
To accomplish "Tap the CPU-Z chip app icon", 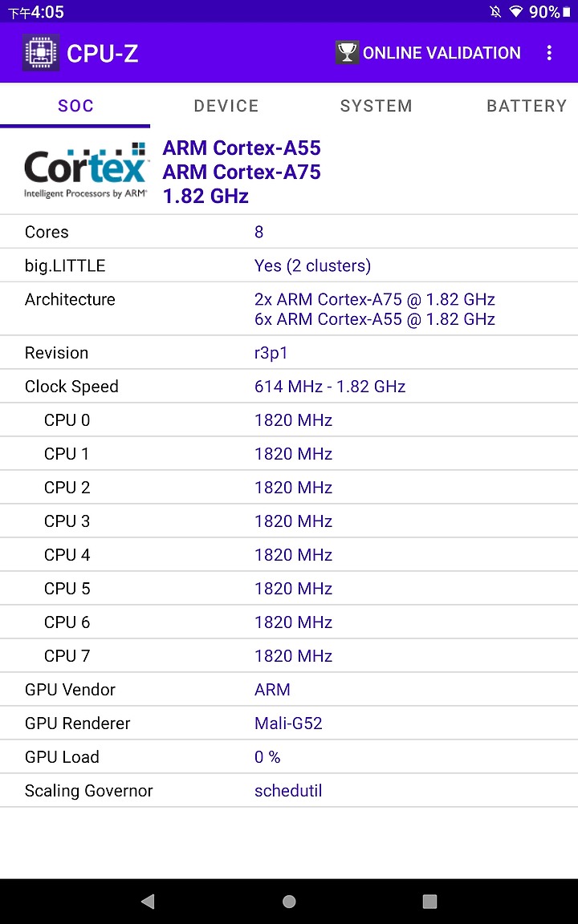I will [41, 53].
